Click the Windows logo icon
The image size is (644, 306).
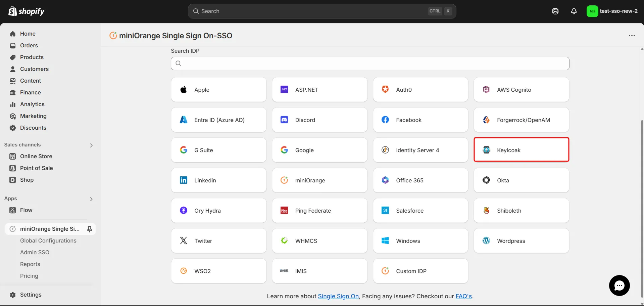[385, 241]
